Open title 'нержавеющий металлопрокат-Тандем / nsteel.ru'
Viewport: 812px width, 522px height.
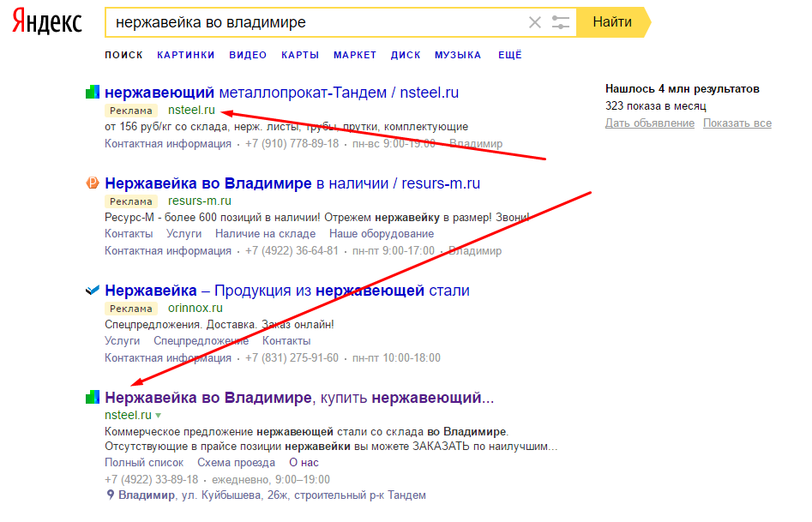tap(282, 93)
